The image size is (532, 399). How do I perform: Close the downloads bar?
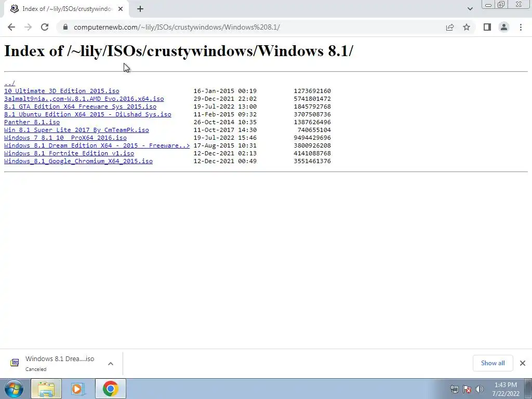[523, 363]
